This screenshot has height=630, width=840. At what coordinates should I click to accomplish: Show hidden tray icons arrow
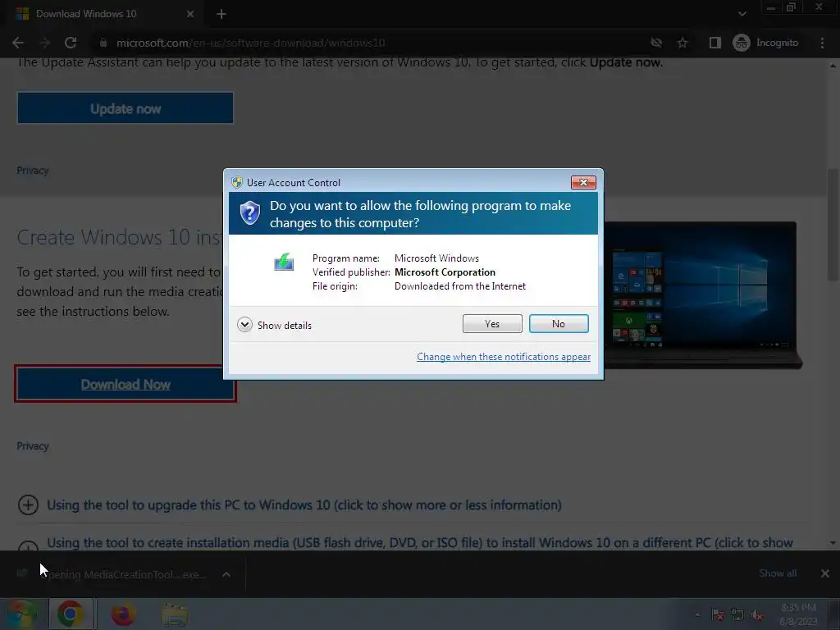(x=697, y=614)
